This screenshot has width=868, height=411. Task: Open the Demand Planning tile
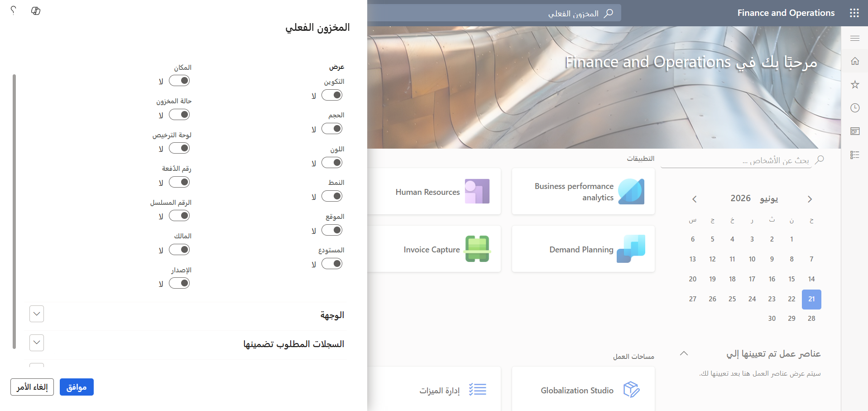(x=583, y=249)
